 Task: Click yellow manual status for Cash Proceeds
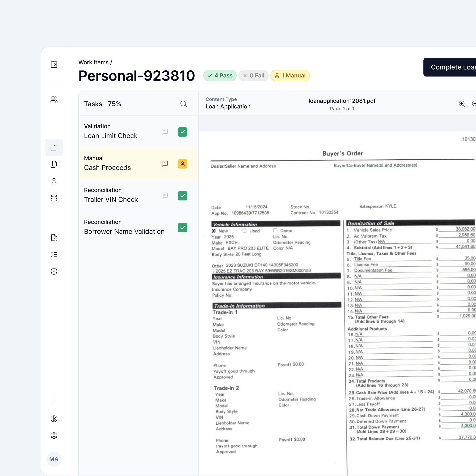pyautogui.click(x=183, y=164)
